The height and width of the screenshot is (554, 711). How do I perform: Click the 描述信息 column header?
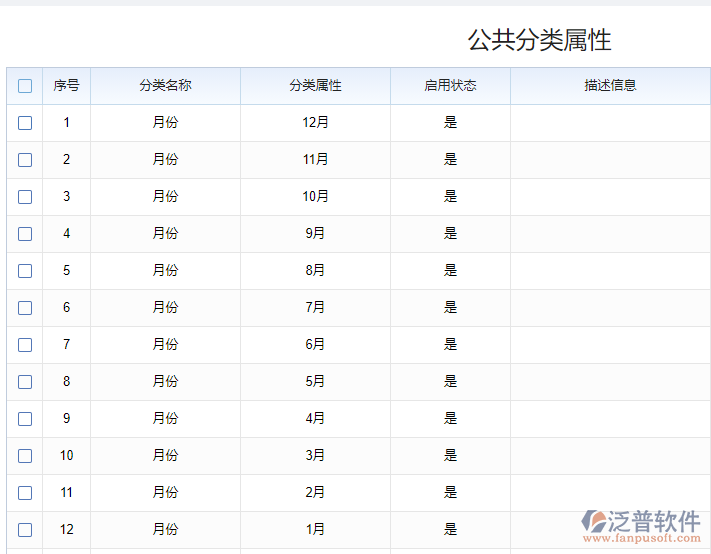click(x=610, y=86)
